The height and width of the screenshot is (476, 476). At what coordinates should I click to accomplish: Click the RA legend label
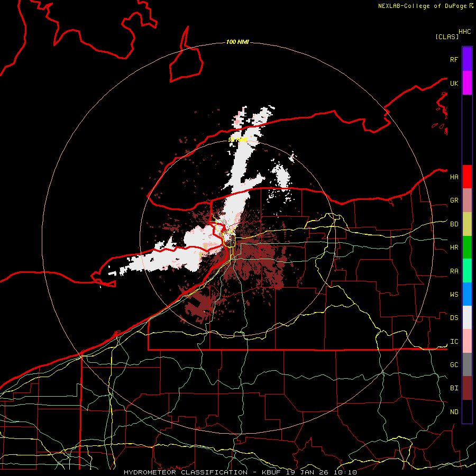(454, 271)
